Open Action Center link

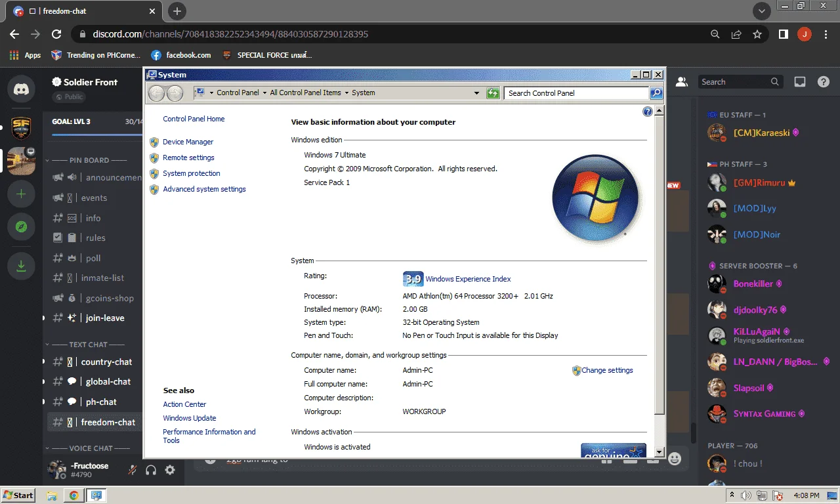coord(184,404)
